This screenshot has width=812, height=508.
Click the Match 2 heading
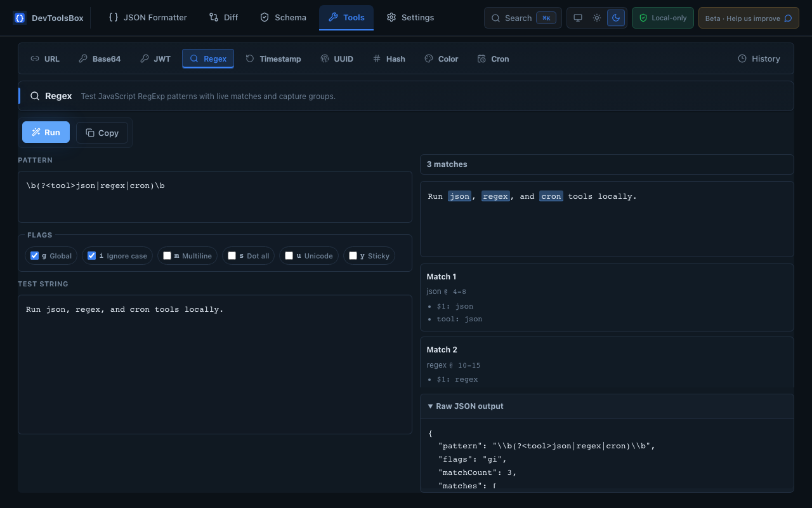pos(442,350)
